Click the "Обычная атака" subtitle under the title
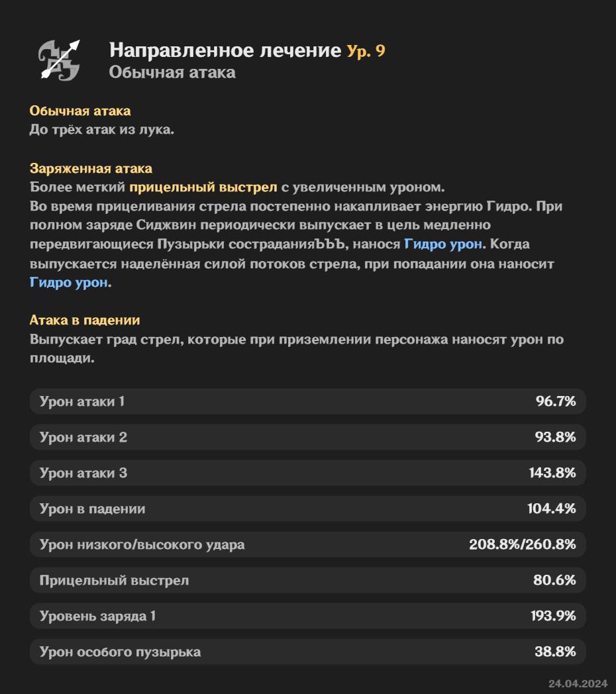Screen dimensions: 616x694 172,72
